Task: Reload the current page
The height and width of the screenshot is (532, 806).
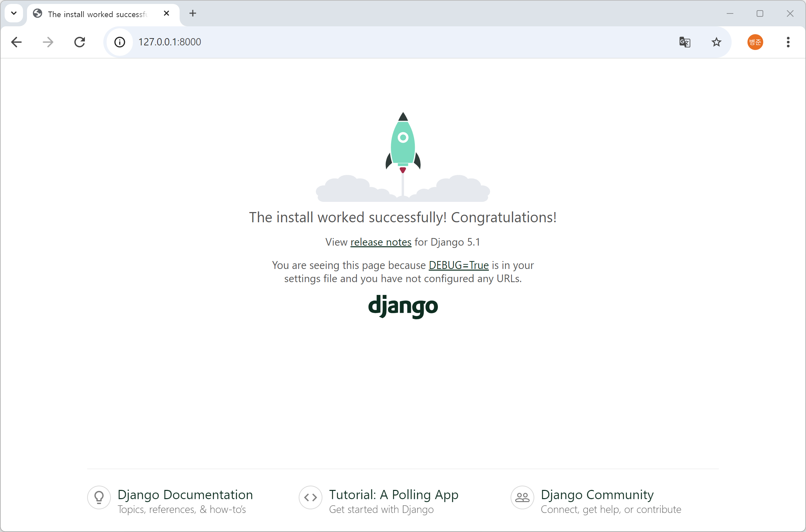Action: click(x=80, y=42)
